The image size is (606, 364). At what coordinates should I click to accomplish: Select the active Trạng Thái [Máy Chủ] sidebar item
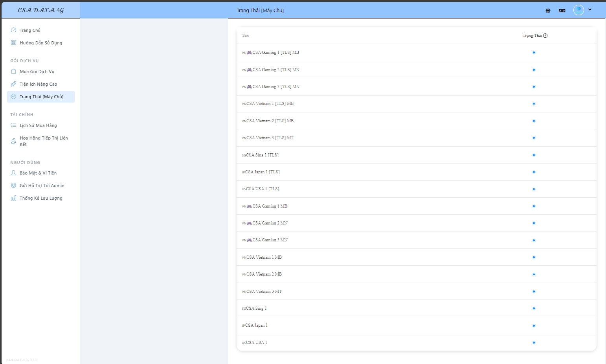(41, 97)
